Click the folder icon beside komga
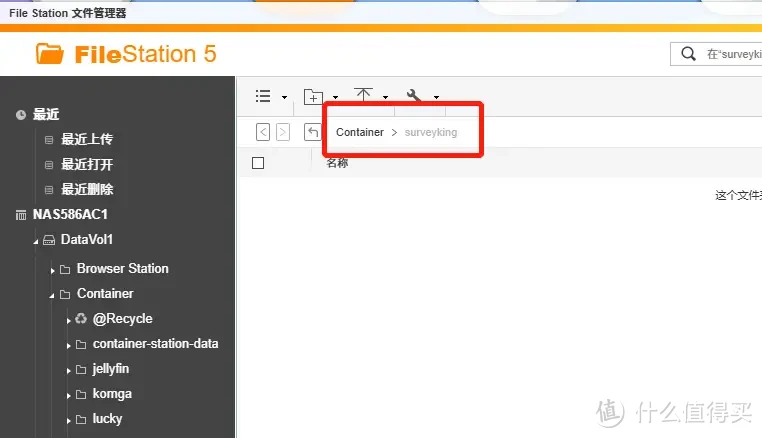 [81, 395]
